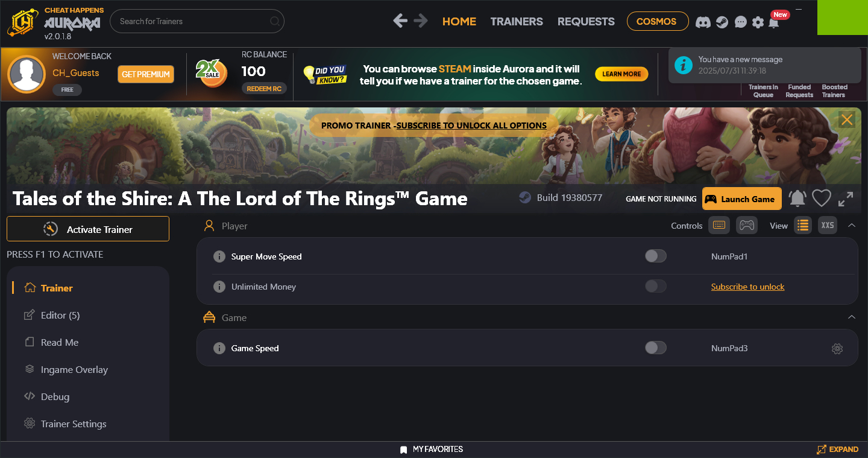Open Editor (5) in sidebar
868x458 pixels.
pos(60,315)
